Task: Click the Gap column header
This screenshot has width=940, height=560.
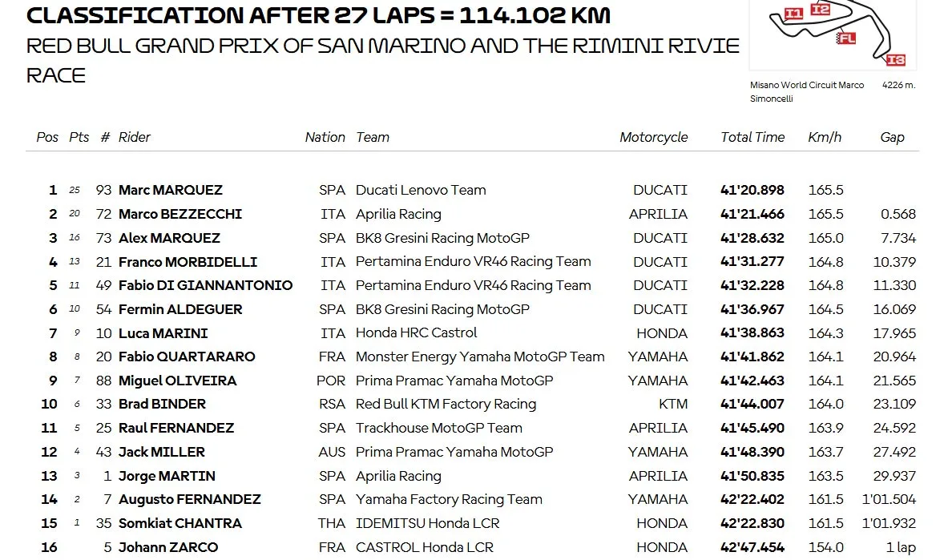Action: tap(892, 137)
